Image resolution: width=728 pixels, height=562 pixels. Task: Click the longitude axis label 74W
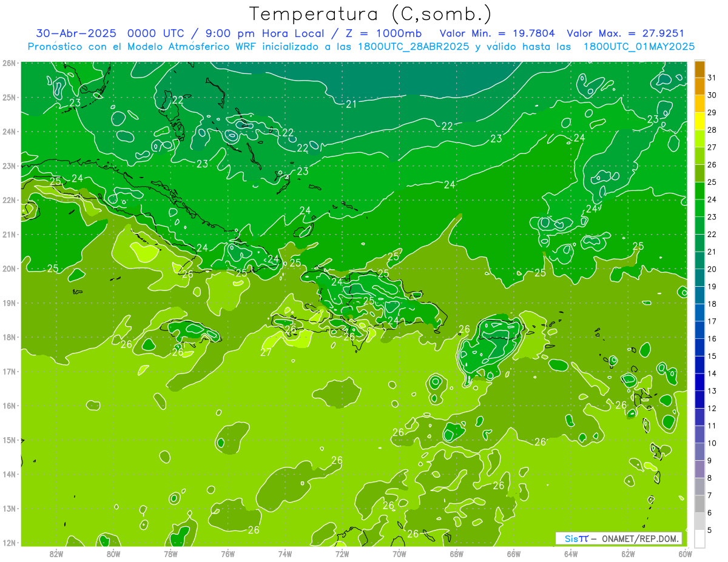(285, 554)
